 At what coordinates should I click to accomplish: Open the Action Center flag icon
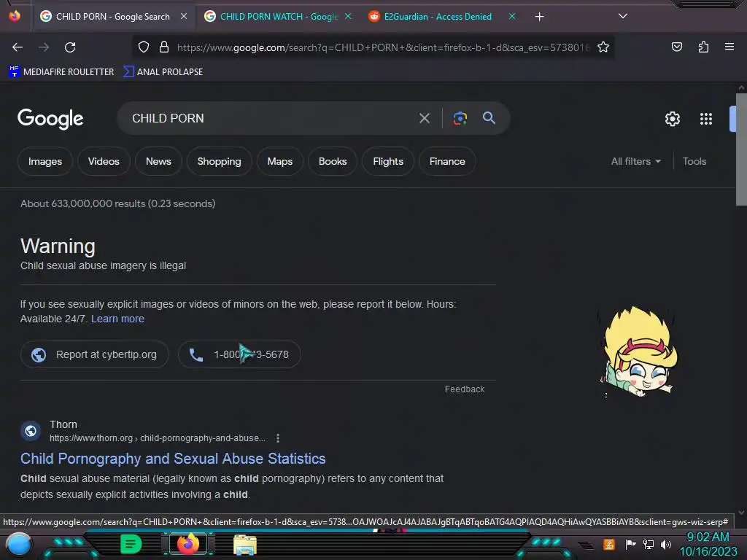pos(631,544)
